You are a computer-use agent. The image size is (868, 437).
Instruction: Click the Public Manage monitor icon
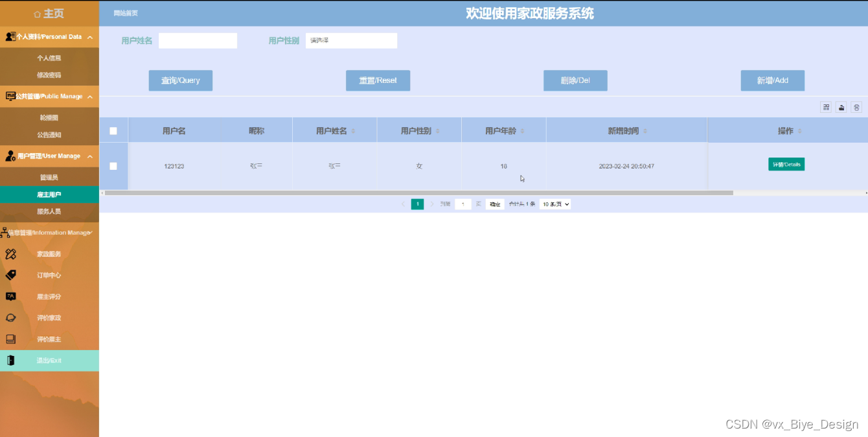pos(10,97)
